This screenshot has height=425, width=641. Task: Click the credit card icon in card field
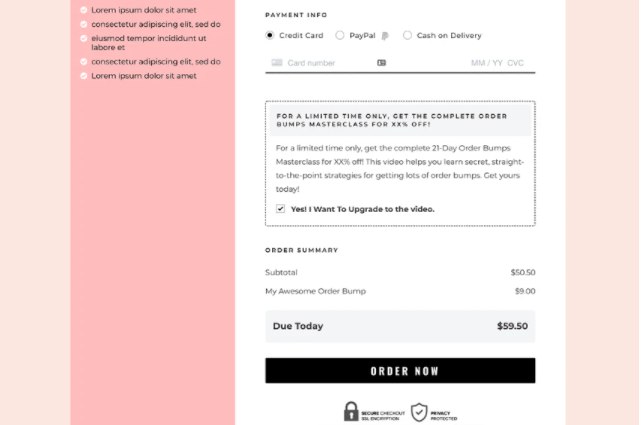click(276, 62)
